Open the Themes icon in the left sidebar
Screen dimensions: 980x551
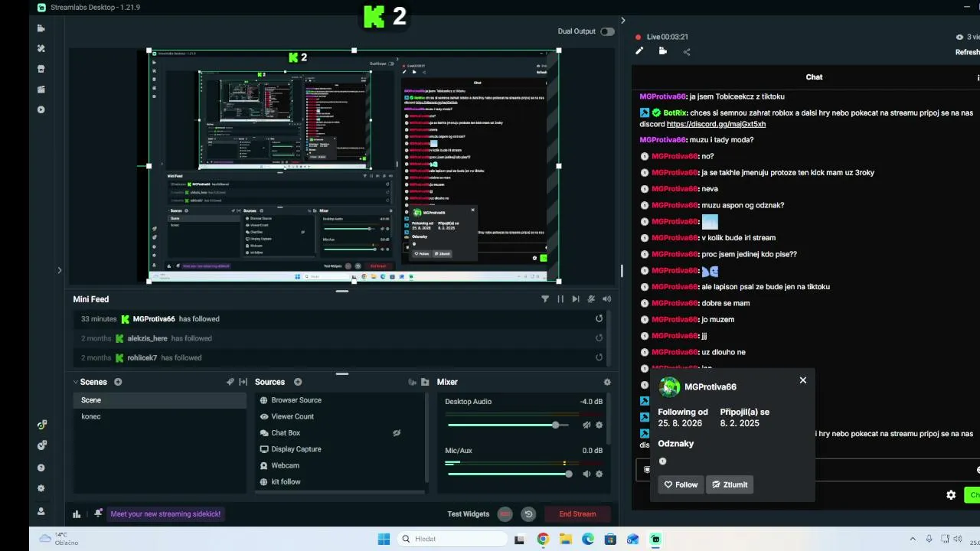click(x=41, y=48)
